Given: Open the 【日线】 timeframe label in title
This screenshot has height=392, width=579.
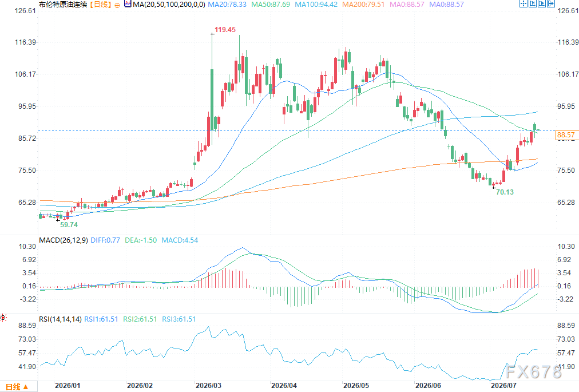Looking at the screenshot, I should click(100, 5).
